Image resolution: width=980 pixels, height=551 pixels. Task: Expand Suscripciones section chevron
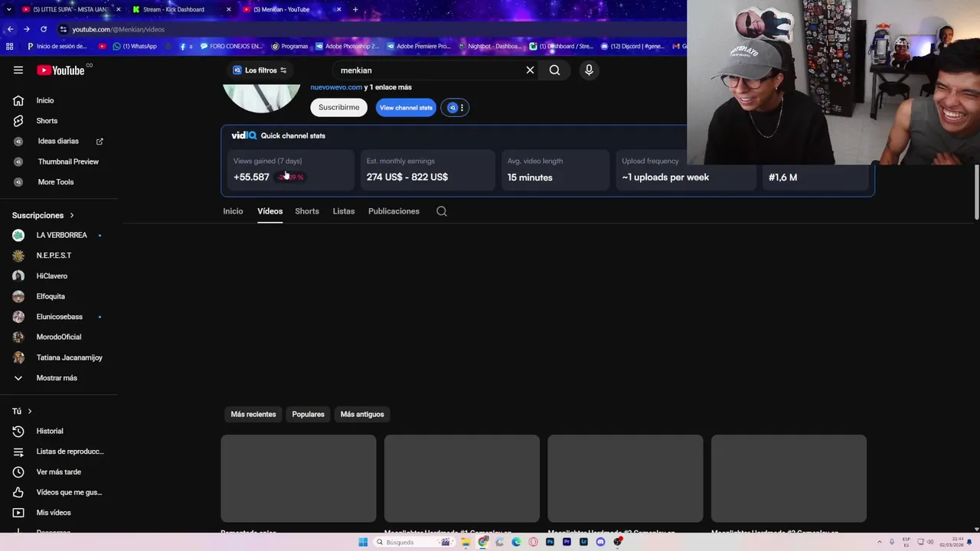click(x=72, y=216)
